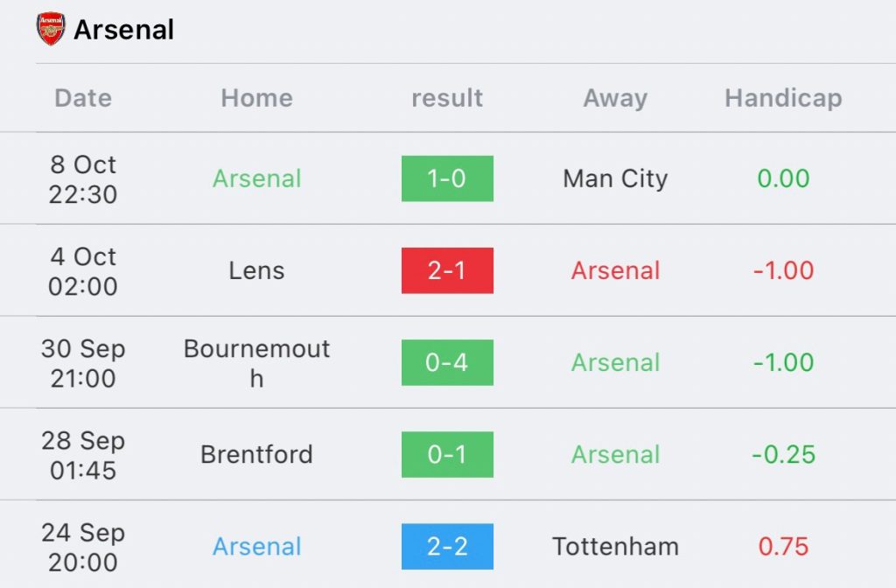The width and height of the screenshot is (896, 588).
Task: Open the green 0-4 result badge
Action: (447, 362)
